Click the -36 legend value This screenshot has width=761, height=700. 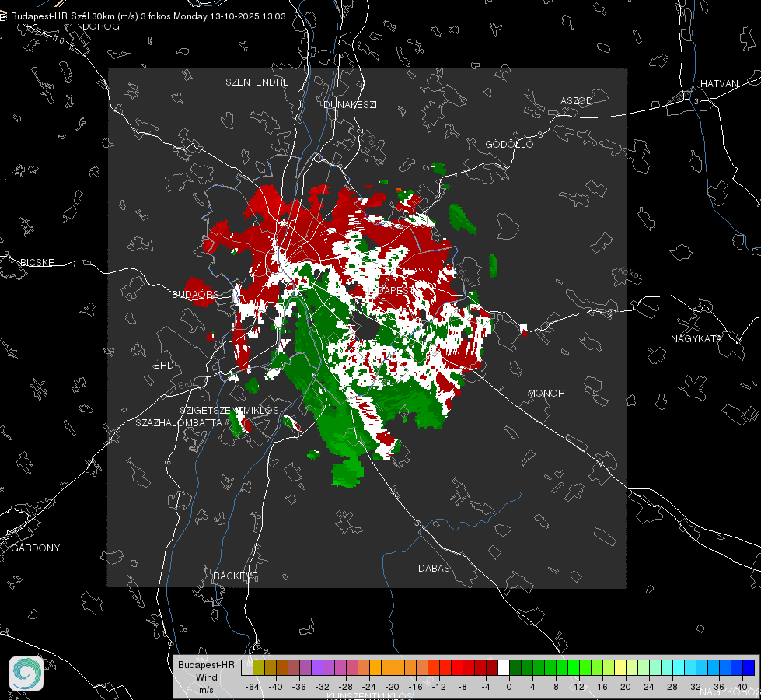(299, 687)
